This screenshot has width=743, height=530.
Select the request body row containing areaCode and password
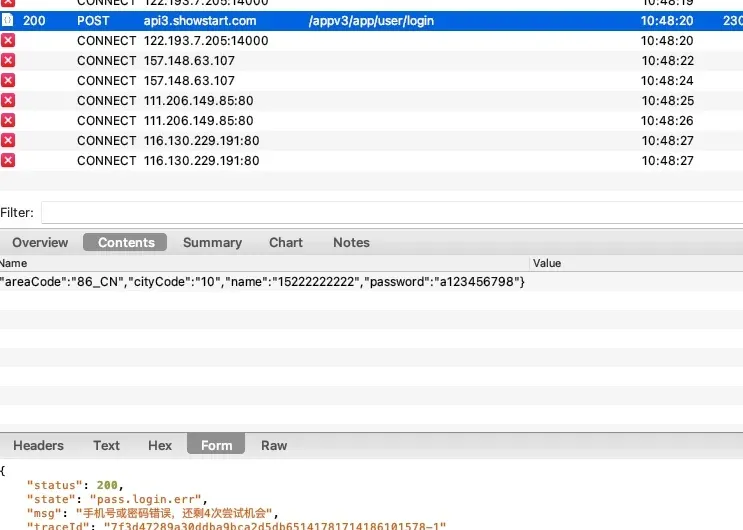[372, 282]
